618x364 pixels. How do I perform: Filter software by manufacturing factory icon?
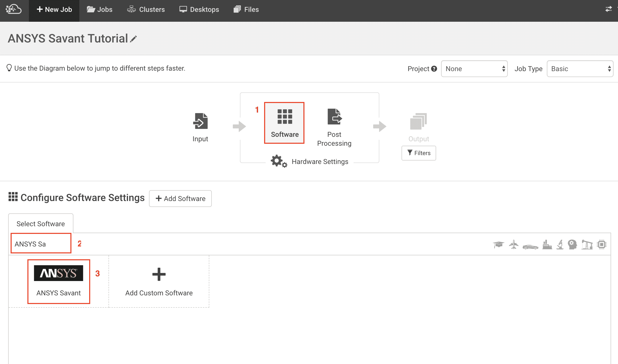[x=547, y=244]
